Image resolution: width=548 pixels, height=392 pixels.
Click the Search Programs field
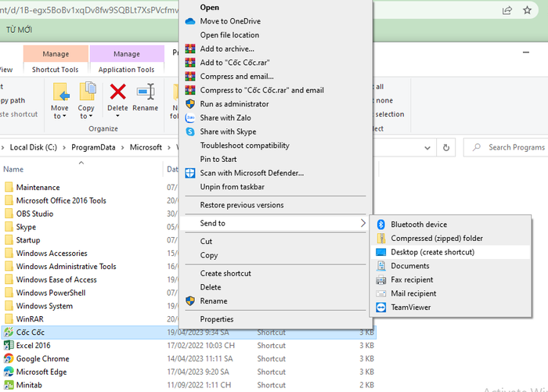pyautogui.click(x=506, y=147)
